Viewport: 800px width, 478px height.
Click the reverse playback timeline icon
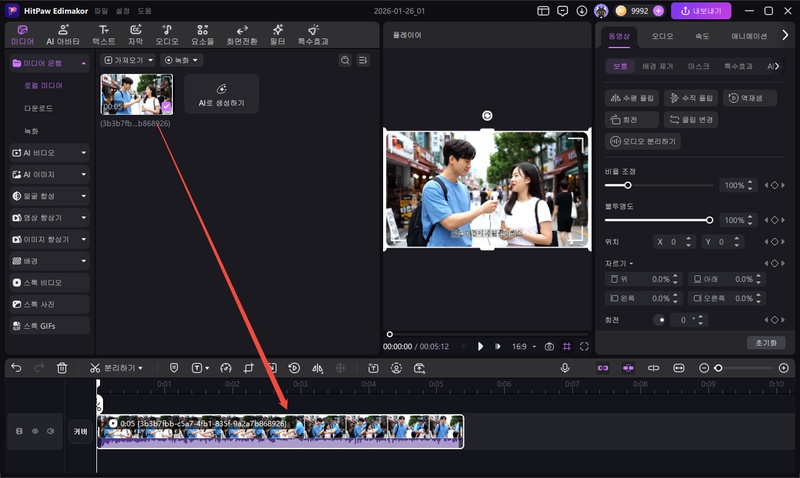point(294,368)
